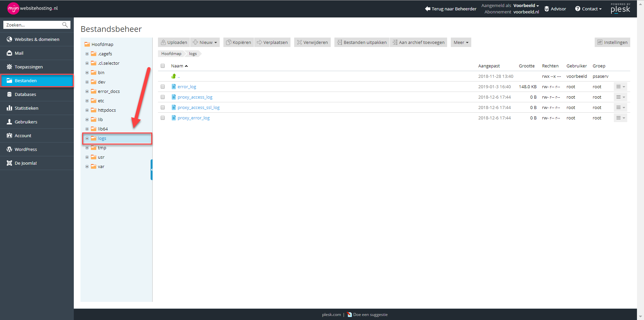Open the row menu for proxy_error_log
The width and height of the screenshot is (644, 320).
pos(621,118)
